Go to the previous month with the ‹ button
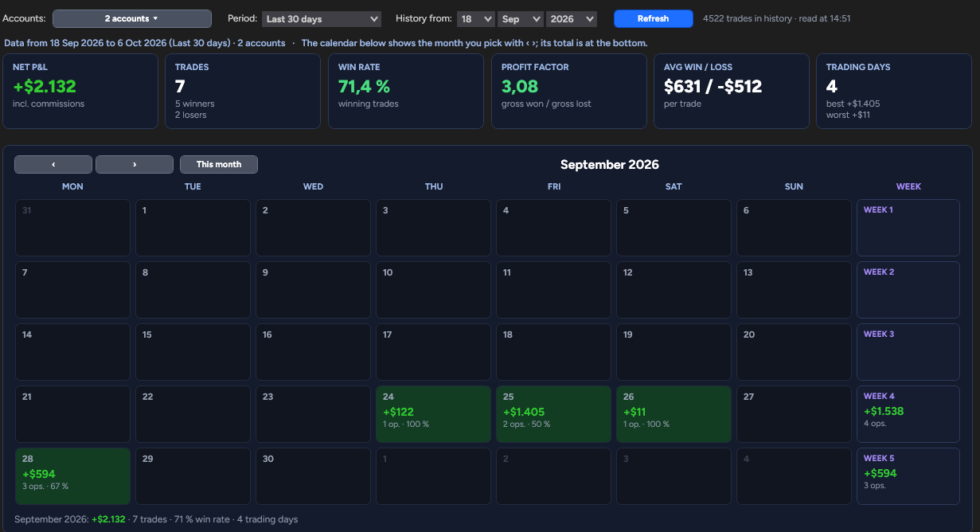 point(53,164)
